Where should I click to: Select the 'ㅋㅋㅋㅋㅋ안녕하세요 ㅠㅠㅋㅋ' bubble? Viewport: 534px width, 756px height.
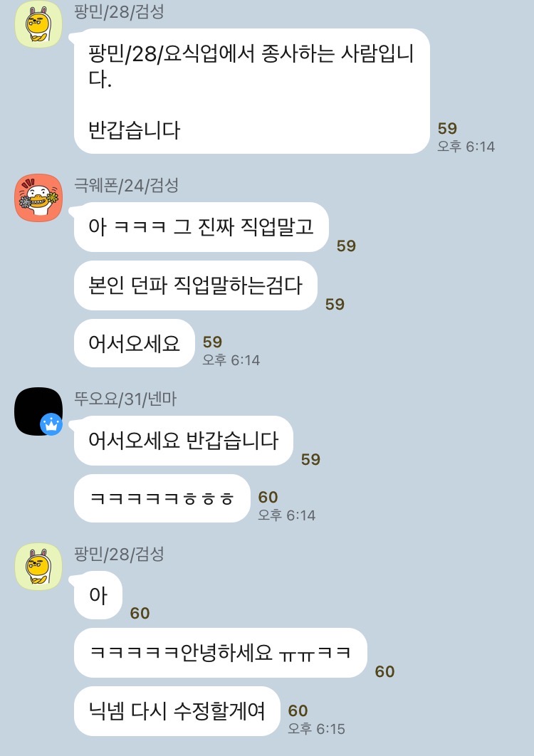click(x=221, y=653)
